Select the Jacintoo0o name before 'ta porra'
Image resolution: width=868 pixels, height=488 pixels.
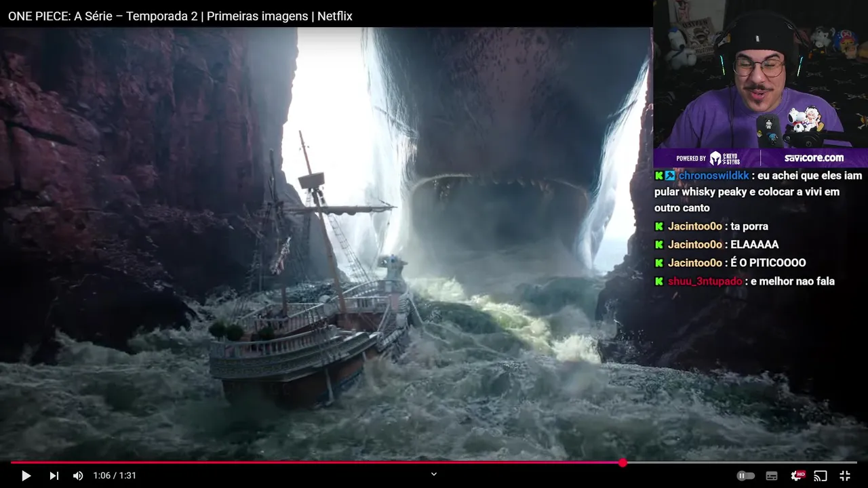point(695,226)
